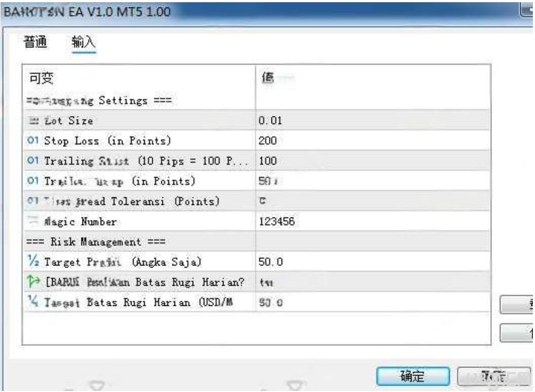Image resolution: width=535 pixels, height=392 pixels.
Task: Edit the Magic Number value 123456
Action: (373, 221)
